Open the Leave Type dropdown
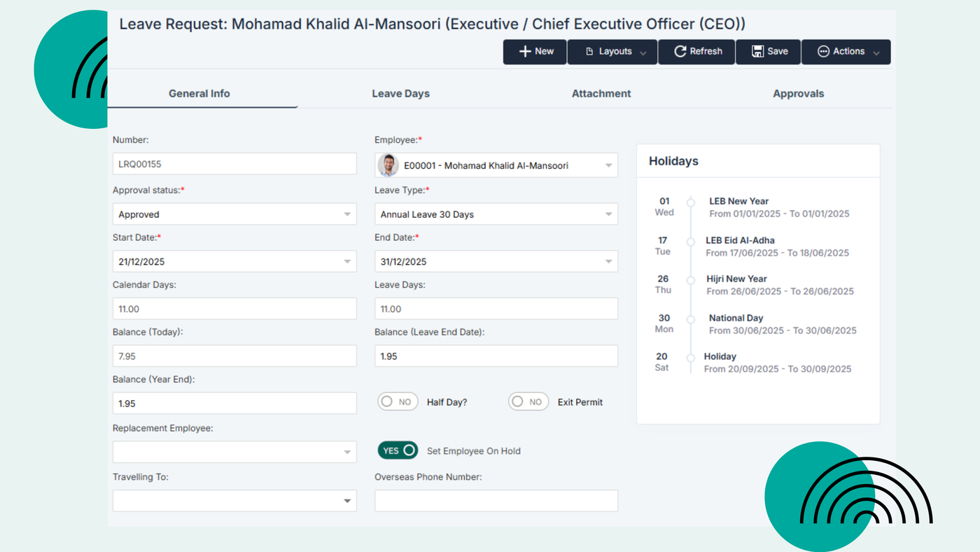The height and width of the screenshot is (552, 980). [x=608, y=214]
